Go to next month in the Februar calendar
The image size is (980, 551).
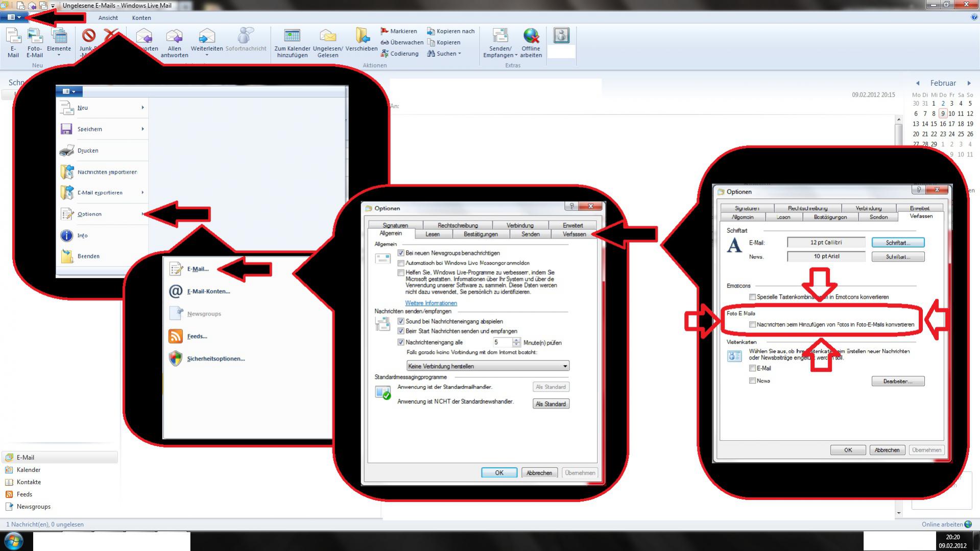pos(969,83)
